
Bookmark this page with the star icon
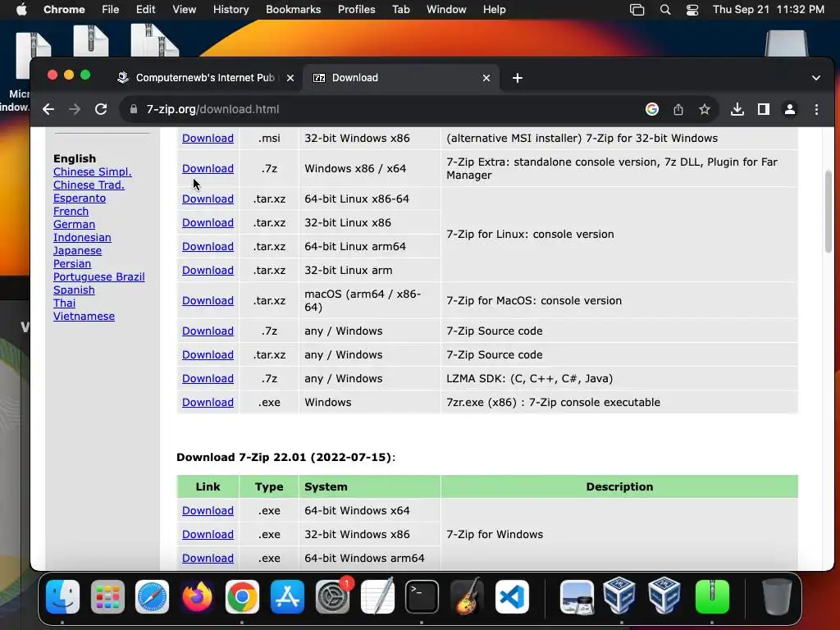[x=705, y=109]
